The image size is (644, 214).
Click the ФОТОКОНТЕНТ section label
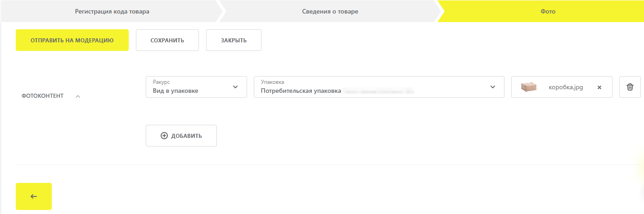click(43, 96)
